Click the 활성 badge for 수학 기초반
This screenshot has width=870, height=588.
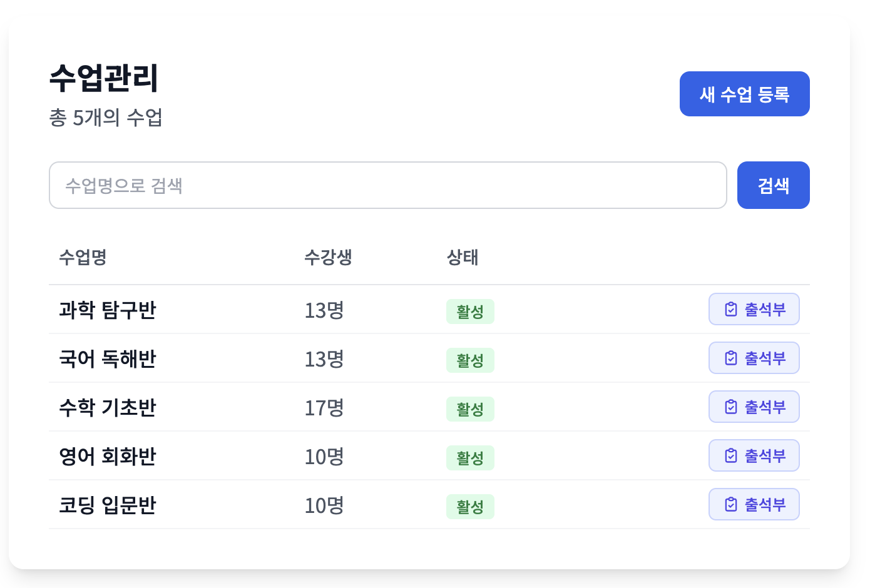(x=470, y=408)
